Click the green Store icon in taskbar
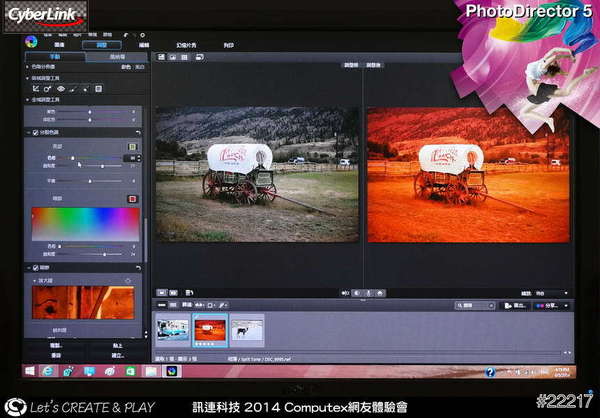600x418 pixels. [x=128, y=370]
